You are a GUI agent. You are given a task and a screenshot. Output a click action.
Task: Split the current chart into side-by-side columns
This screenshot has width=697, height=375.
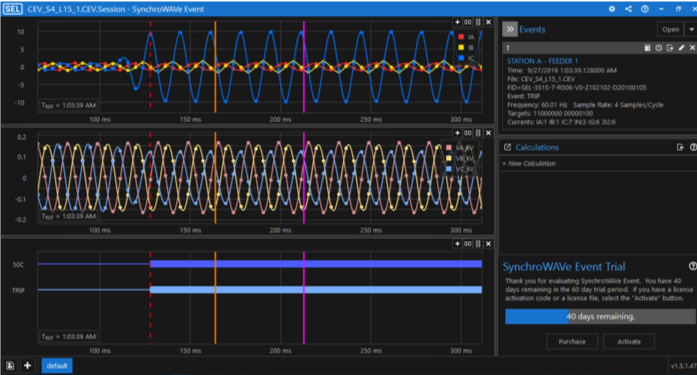click(x=468, y=22)
